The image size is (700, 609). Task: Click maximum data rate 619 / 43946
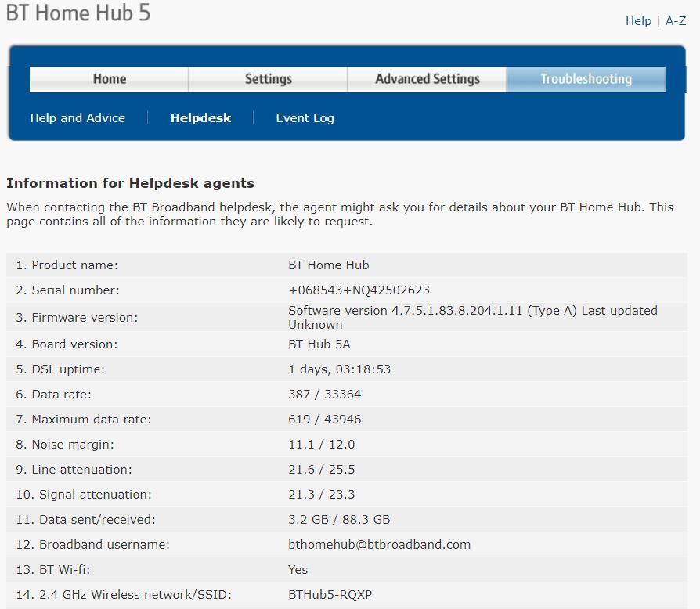coord(325,419)
